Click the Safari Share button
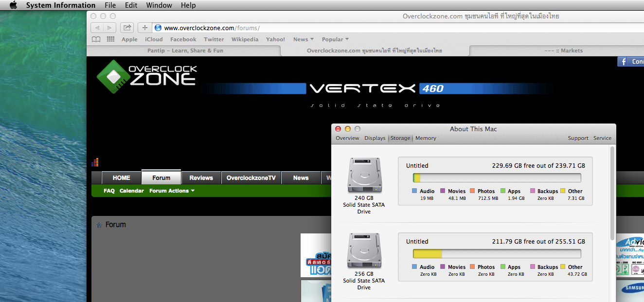Screen dimensions: 644x302 [x=127, y=28]
